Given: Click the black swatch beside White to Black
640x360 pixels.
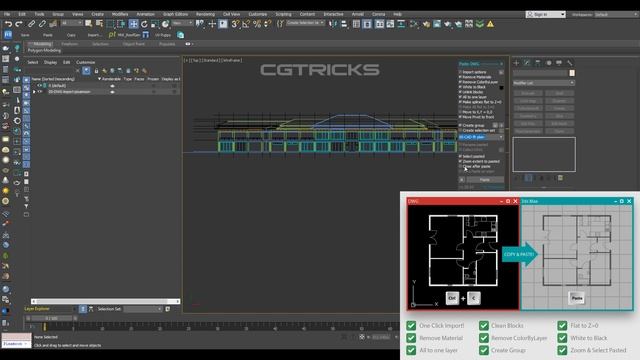Looking at the screenshot, I should (501, 87).
